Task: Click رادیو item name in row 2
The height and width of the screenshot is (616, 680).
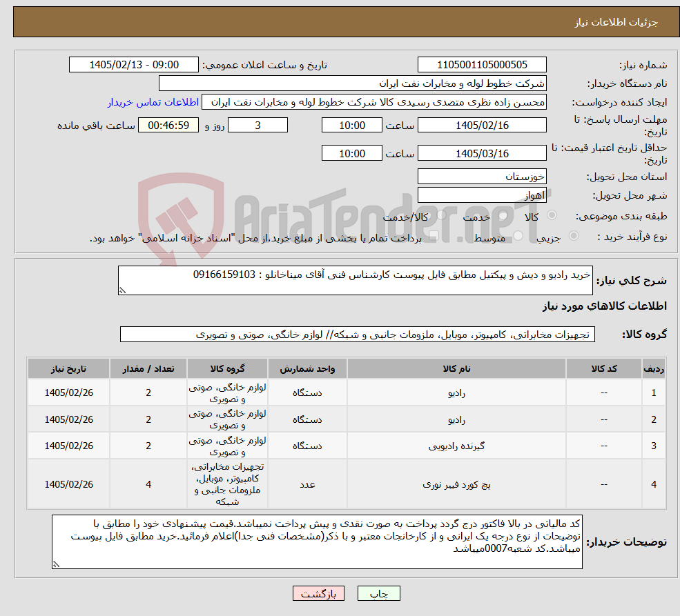Action: [x=456, y=420]
